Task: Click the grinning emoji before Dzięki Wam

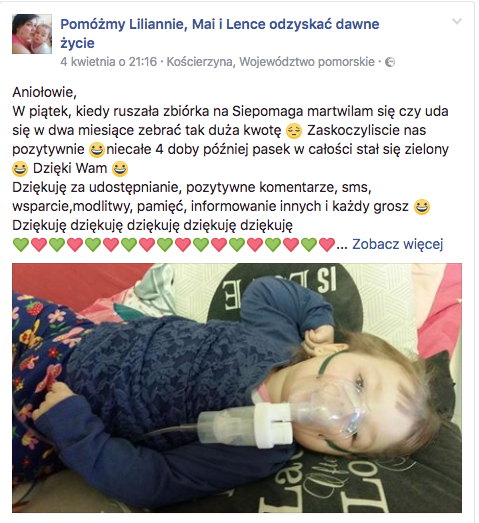Action: tap(20, 169)
